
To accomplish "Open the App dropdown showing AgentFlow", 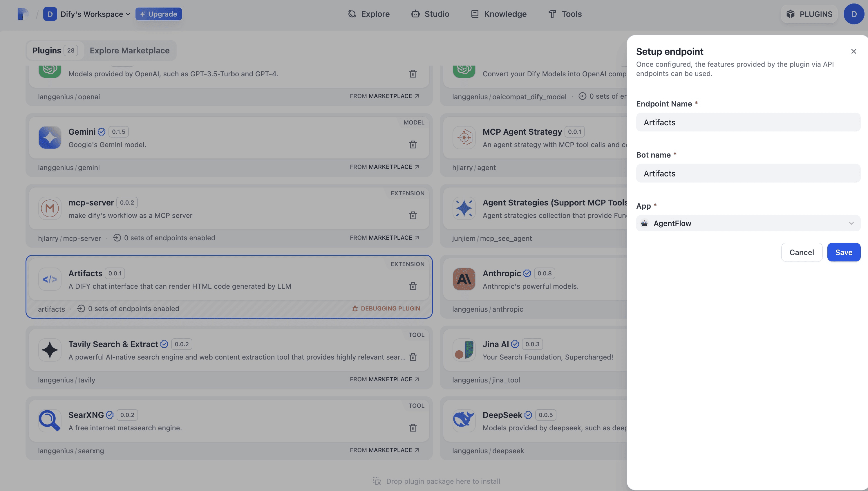I will (748, 223).
